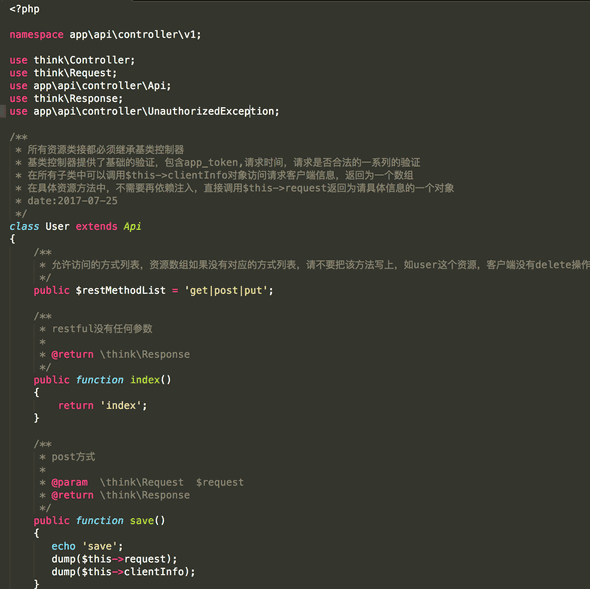590x589 pixels.
Task: Click the line 'dump($this->clientInfo);'
Action: tap(123, 572)
